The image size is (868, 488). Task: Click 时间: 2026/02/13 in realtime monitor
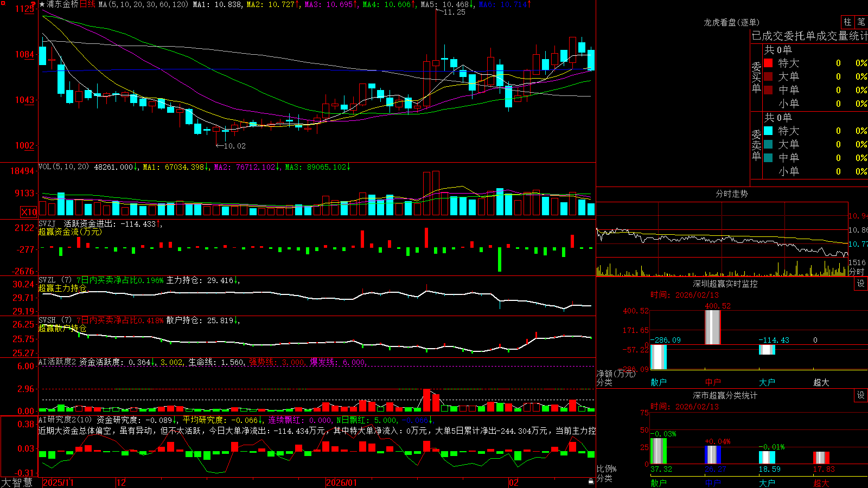click(684, 295)
